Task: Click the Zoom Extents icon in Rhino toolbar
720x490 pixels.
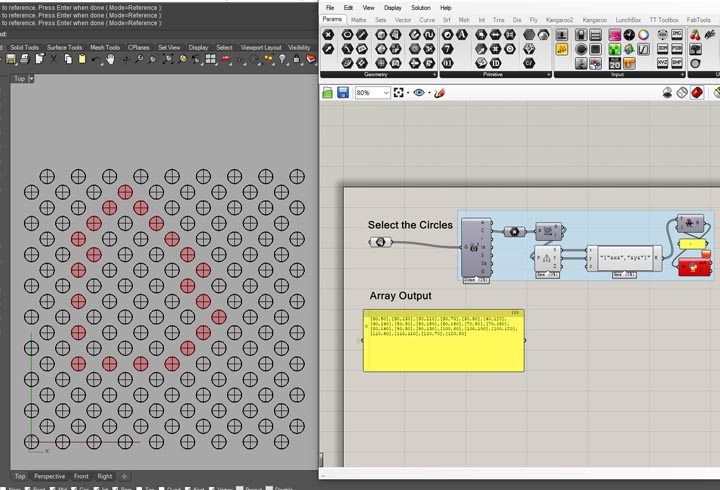Action: point(168,59)
